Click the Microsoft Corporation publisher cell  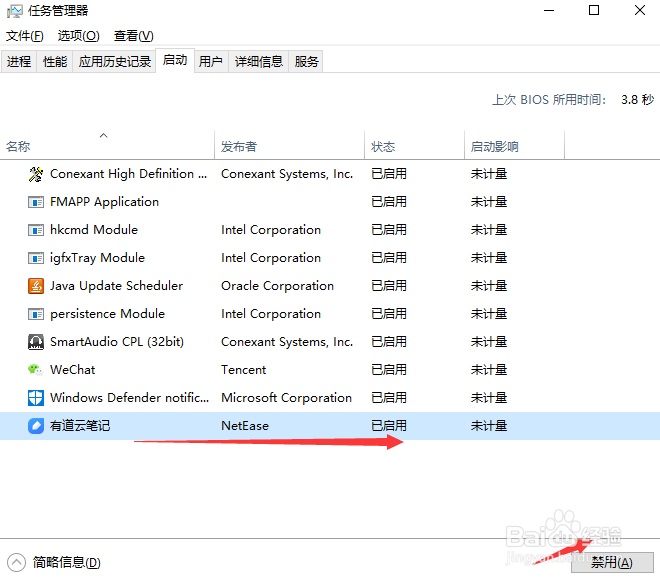(287, 397)
